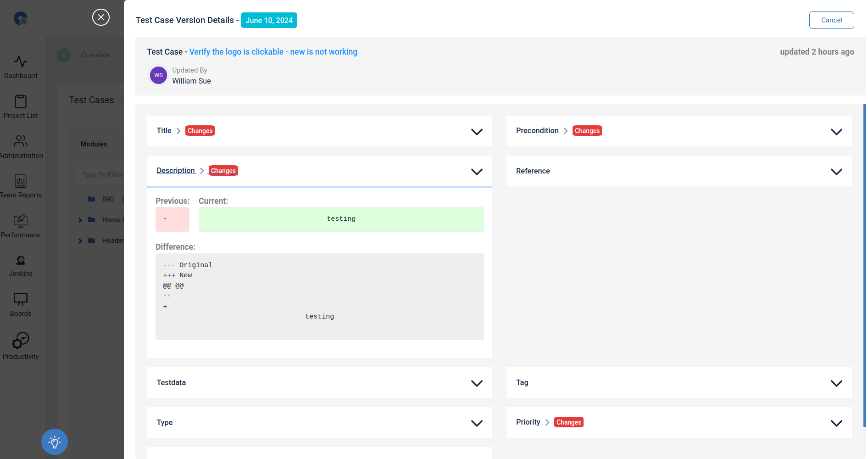This screenshot has width=868, height=459.
Task: Click the Description section label
Action: point(176,171)
